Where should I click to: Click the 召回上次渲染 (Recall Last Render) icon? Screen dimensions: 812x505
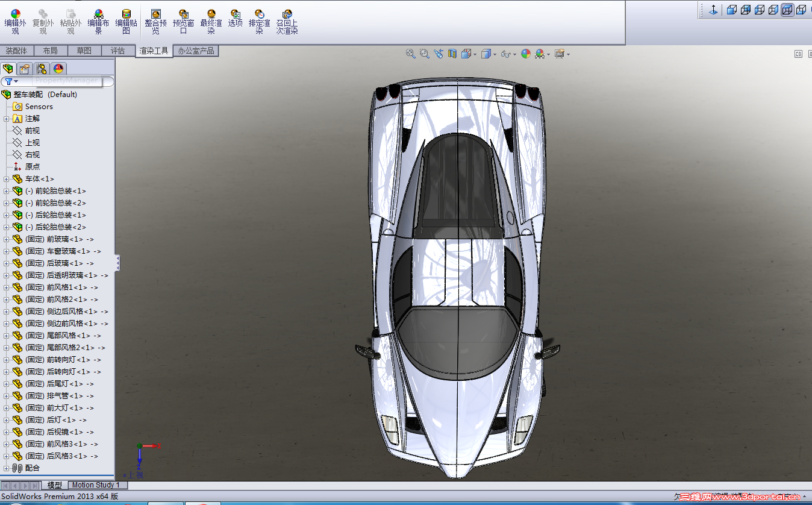(x=287, y=21)
